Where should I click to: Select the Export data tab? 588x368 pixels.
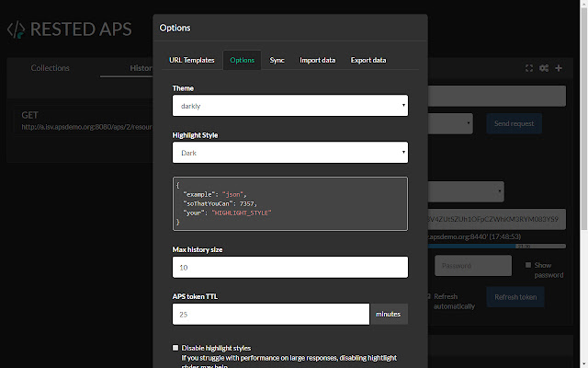tap(367, 60)
